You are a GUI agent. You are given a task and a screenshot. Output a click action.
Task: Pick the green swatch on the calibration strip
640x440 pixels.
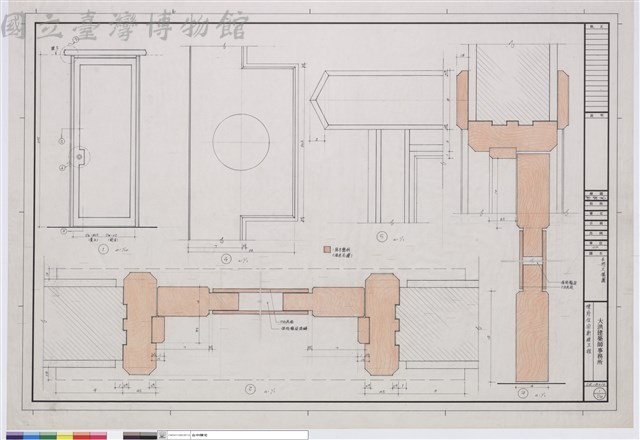tap(48, 436)
